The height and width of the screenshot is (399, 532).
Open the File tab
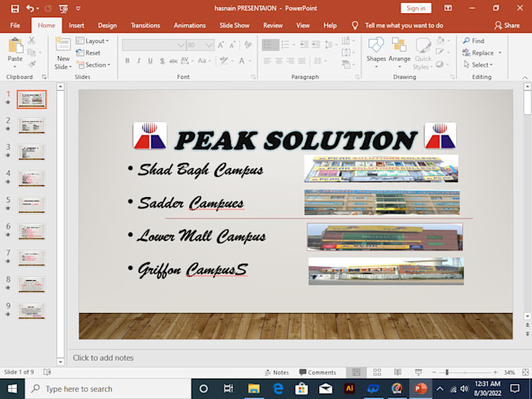point(15,26)
